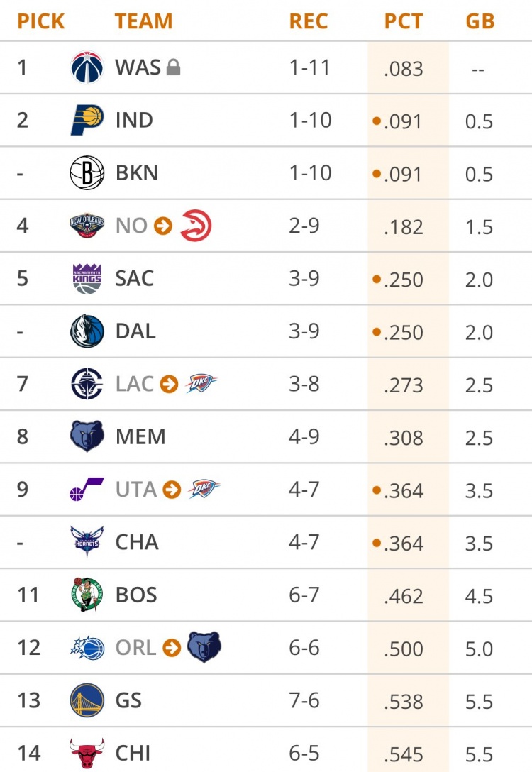The image size is (532, 772).
Task: Click the Brooklyn Nets logo
Action: (87, 173)
